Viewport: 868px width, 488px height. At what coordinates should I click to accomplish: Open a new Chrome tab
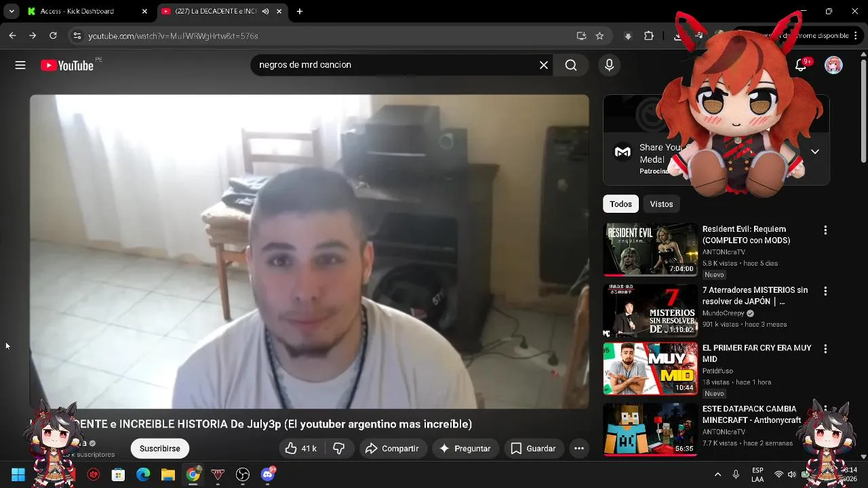[x=299, y=12]
